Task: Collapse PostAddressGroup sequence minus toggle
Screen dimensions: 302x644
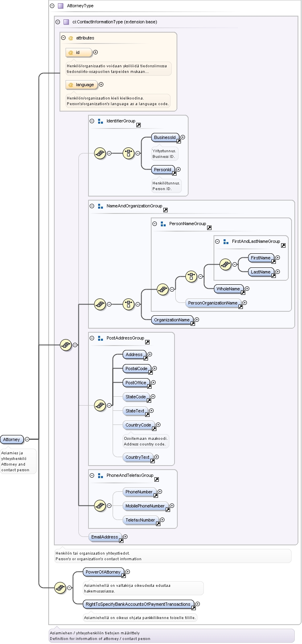Action: [x=109, y=405]
